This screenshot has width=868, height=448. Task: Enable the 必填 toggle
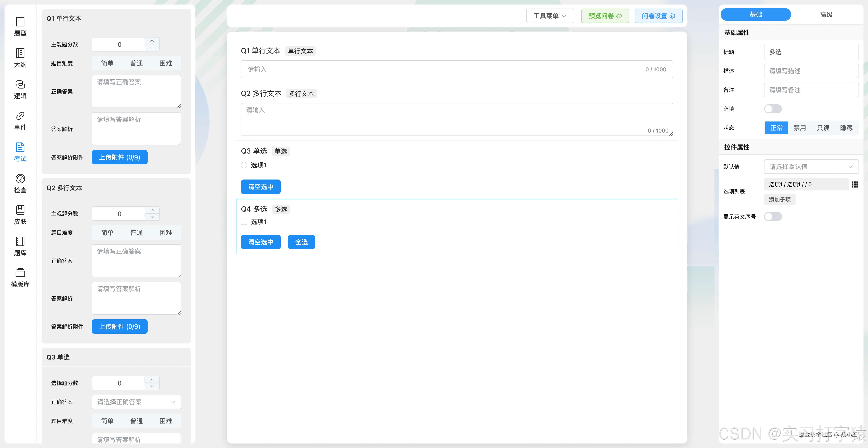[x=773, y=109]
